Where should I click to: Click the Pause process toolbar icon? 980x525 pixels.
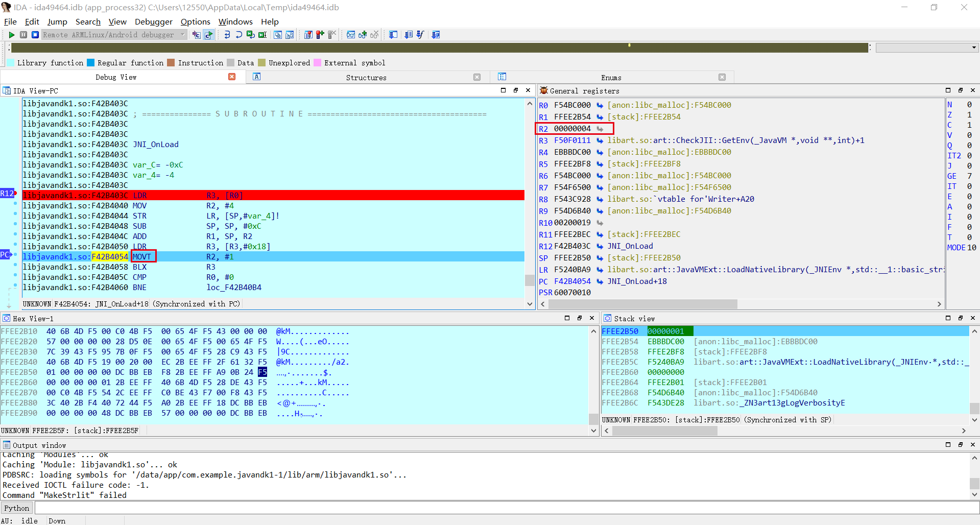coord(23,35)
